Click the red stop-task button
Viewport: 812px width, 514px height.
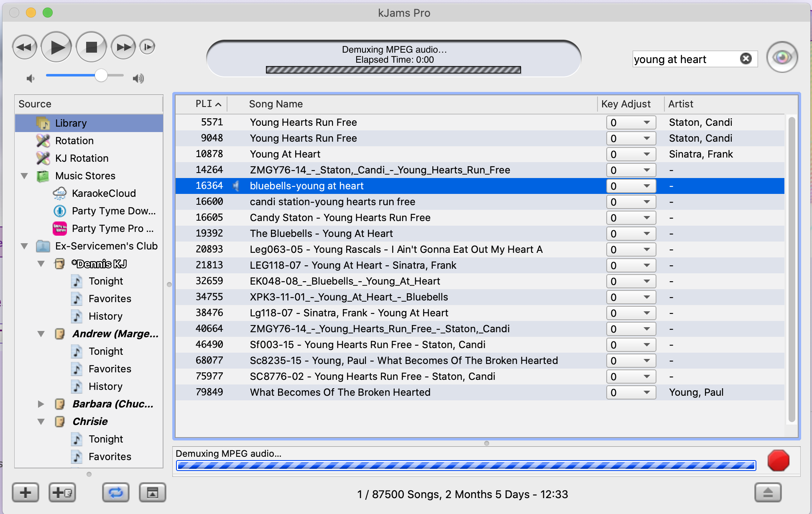point(778,461)
